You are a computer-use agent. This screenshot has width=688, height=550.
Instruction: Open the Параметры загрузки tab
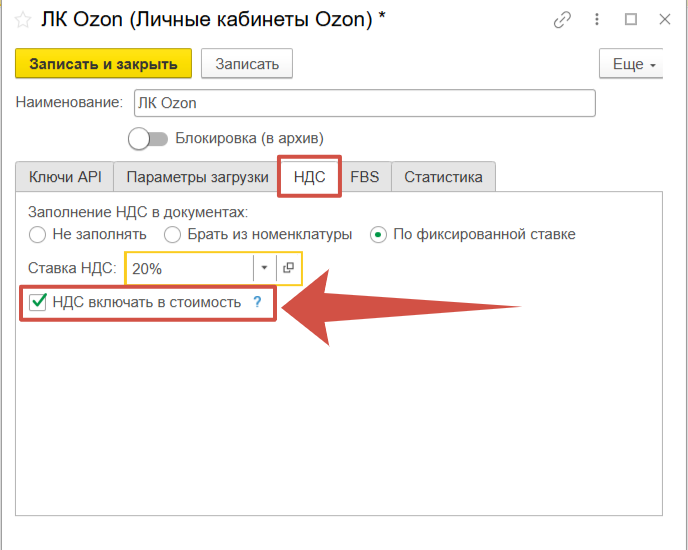click(x=197, y=177)
